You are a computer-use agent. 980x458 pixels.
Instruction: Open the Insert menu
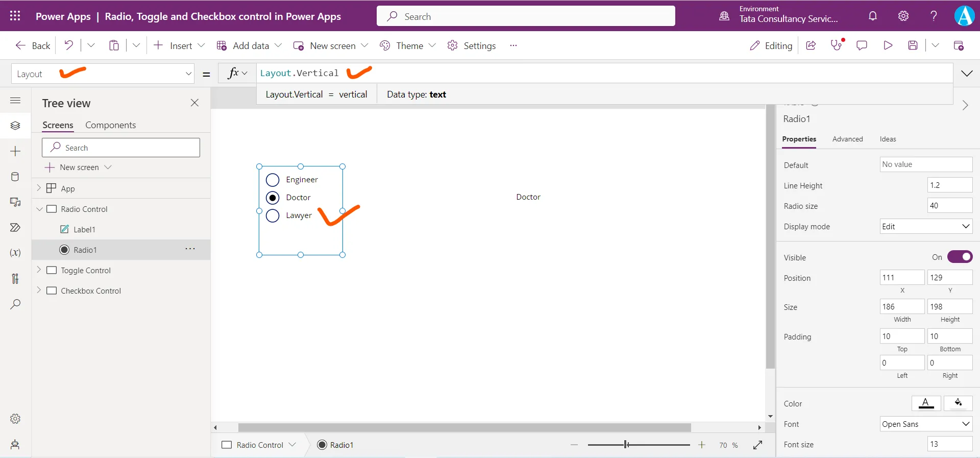(x=179, y=45)
